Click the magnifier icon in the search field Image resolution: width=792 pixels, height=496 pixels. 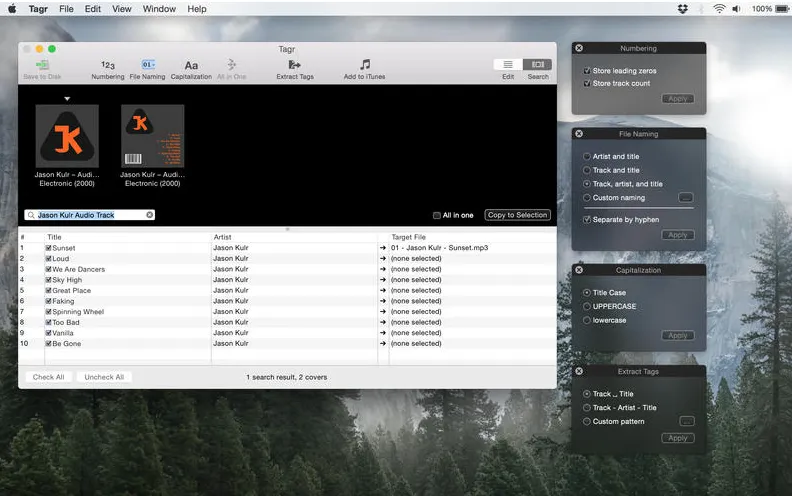31,215
